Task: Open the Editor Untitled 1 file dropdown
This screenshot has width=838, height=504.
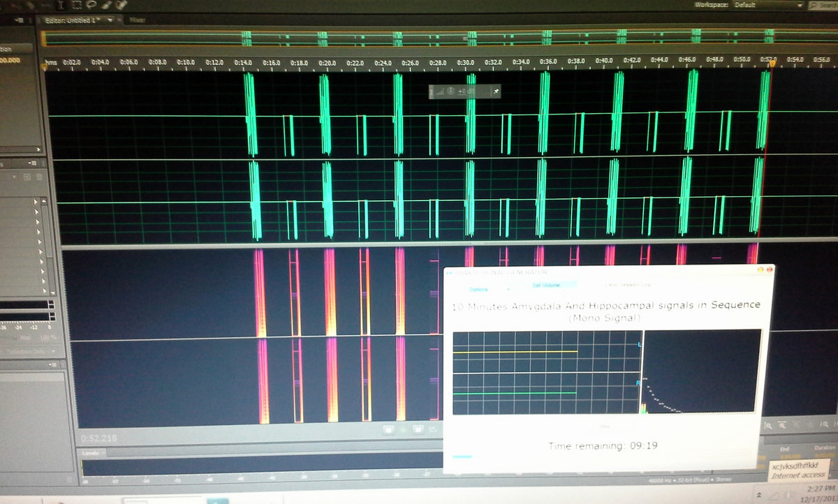Action: (x=110, y=20)
